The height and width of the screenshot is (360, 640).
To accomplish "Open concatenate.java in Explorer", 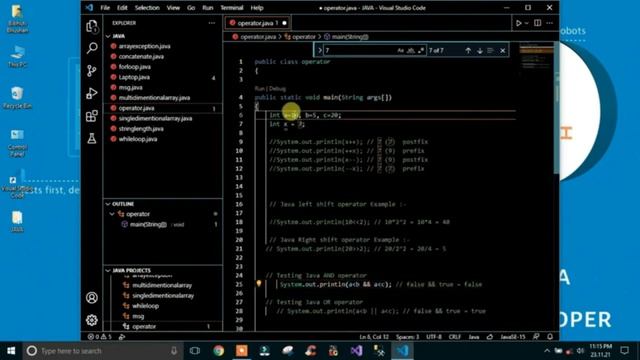I will click(141, 57).
